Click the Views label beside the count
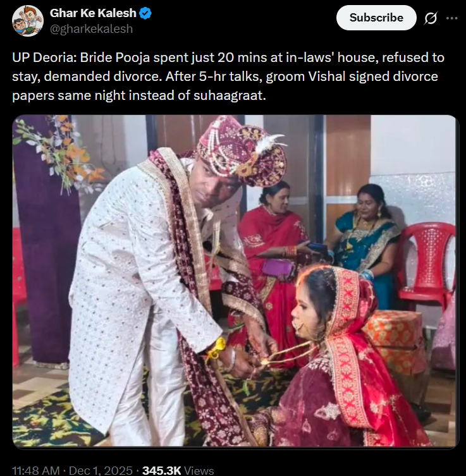 click(x=199, y=470)
